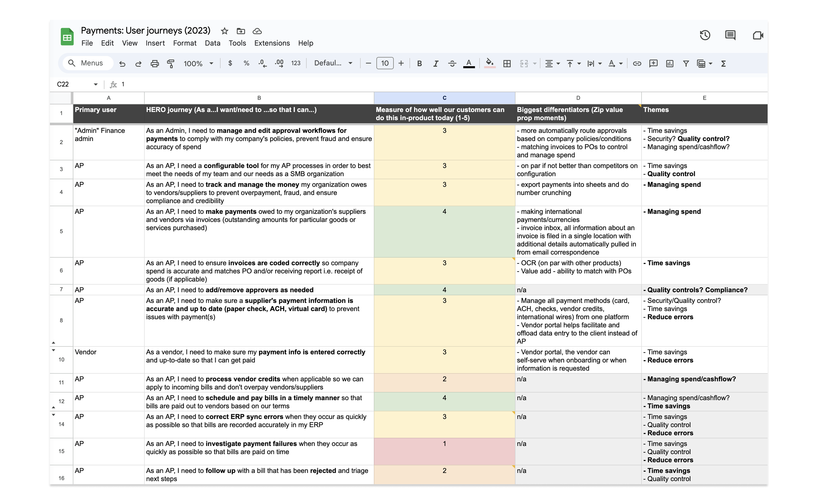Open the fill color picker
The height and width of the screenshot is (504, 817).
pyautogui.click(x=490, y=63)
